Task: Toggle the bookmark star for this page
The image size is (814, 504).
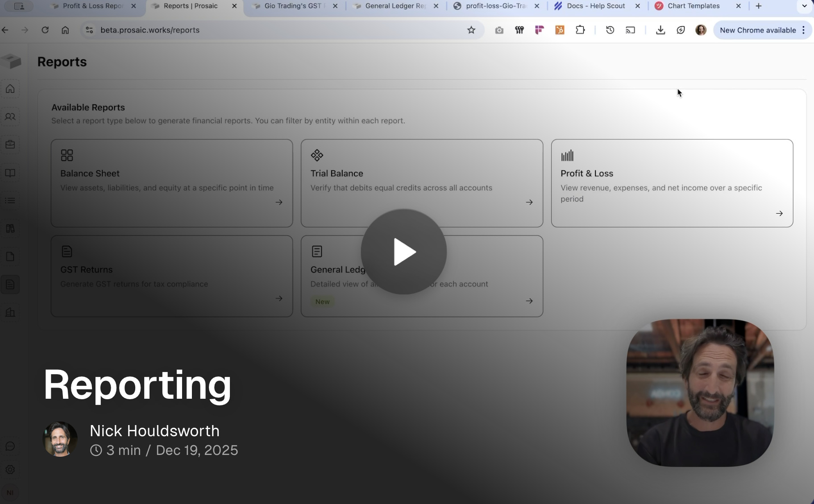Action: pos(472,30)
